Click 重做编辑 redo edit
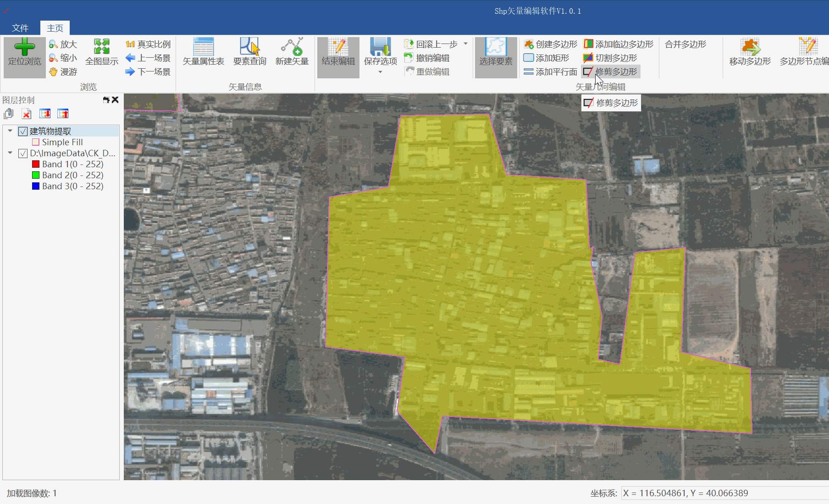This screenshot has width=829, height=504. (427, 72)
